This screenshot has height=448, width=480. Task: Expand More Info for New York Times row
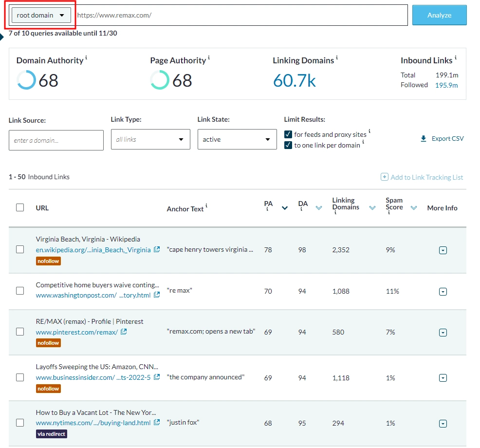(x=443, y=424)
